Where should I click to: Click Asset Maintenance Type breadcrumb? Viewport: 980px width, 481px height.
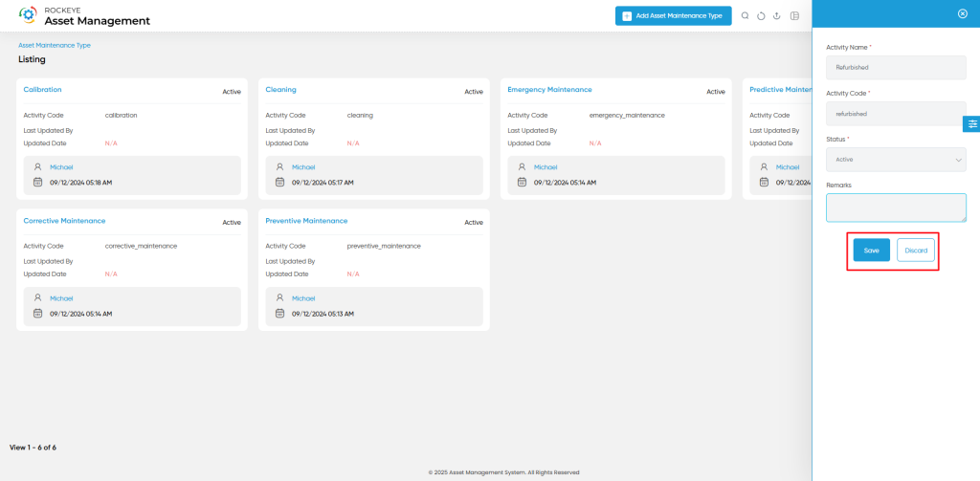[55, 46]
